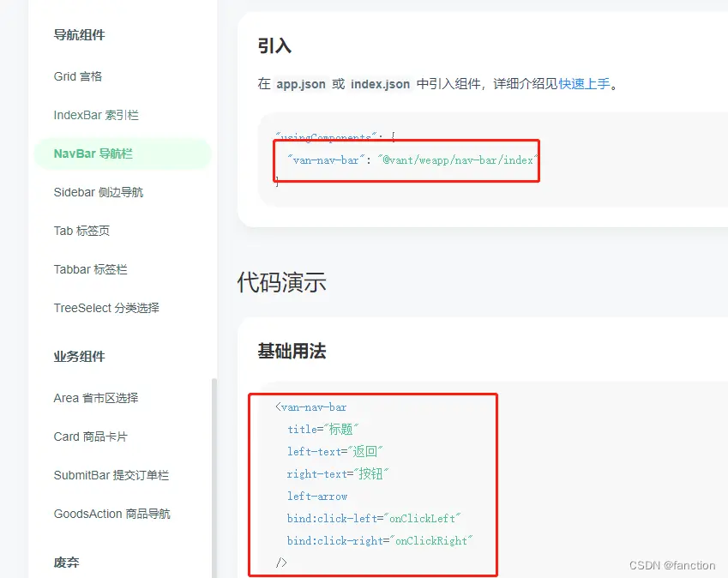728x578 pixels.
Task: Click the 废弃 section heading
Action: point(66,563)
